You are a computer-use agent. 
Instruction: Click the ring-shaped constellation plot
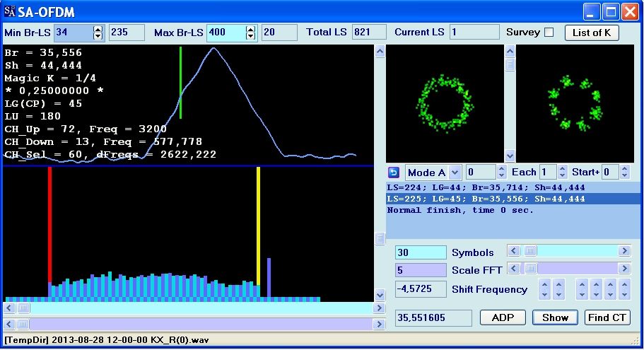[x=445, y=103]
